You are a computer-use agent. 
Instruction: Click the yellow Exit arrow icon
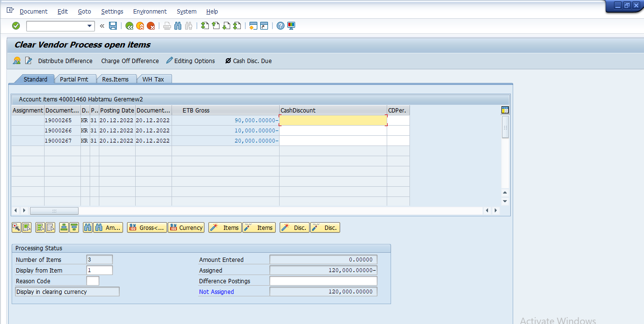tap(140, 26)
